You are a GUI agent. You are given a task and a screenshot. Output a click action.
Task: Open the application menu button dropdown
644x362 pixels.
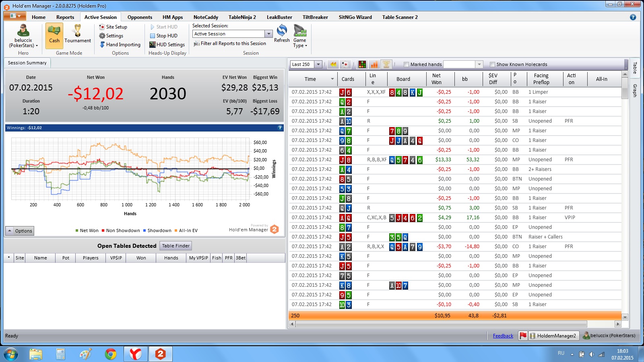click(15, 16)
